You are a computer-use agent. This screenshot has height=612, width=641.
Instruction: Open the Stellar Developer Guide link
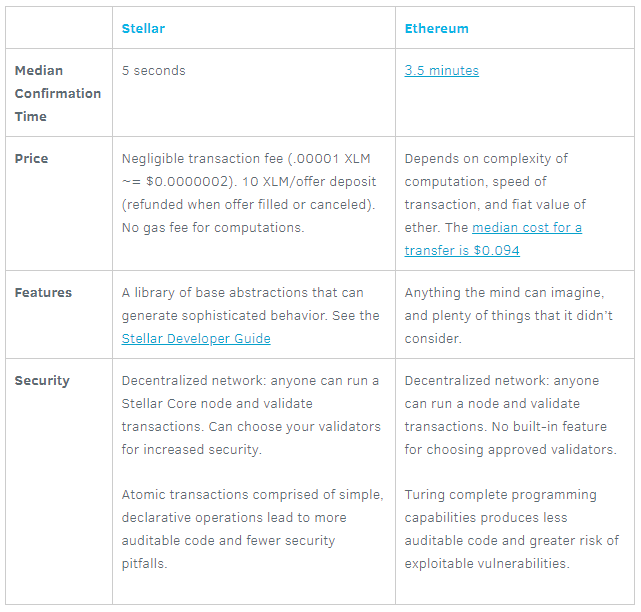coord(196,338)
